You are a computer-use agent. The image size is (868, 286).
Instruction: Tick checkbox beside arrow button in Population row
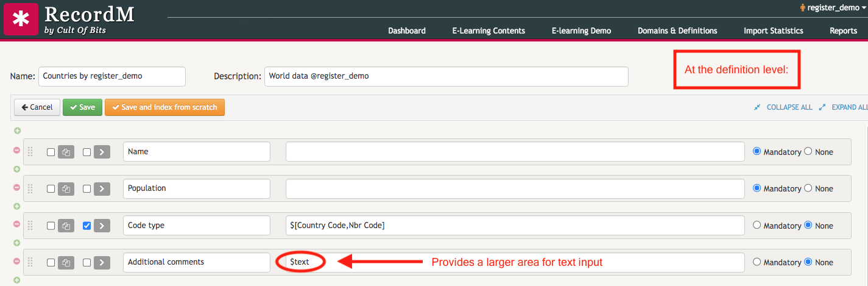[86, 189]
